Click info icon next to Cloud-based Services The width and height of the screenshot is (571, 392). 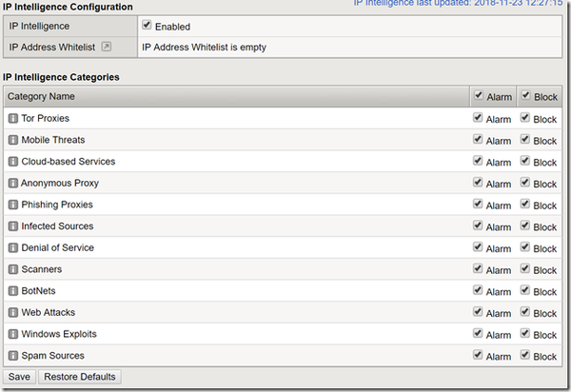coord(13,162)
